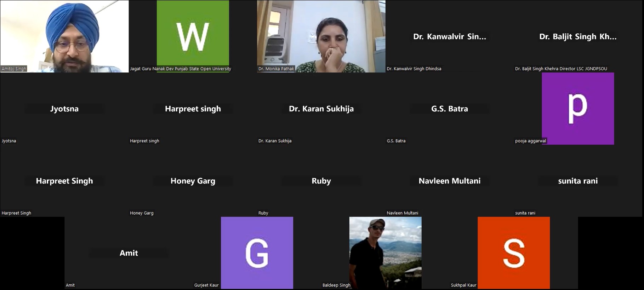
Task: Select the Dr. Monika Pathak name label
Action: click(x=276, y=69)
